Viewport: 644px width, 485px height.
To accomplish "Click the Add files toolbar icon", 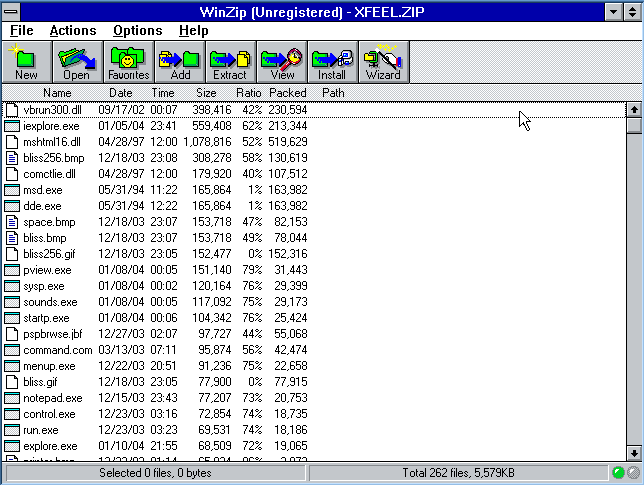I will point(179,62).
